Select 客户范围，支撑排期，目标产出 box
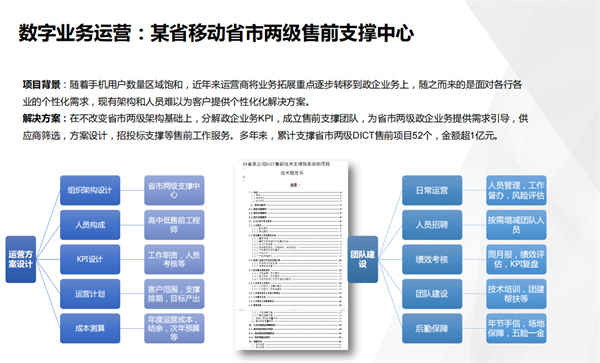600x363 pixels. [x=174, y=294]
